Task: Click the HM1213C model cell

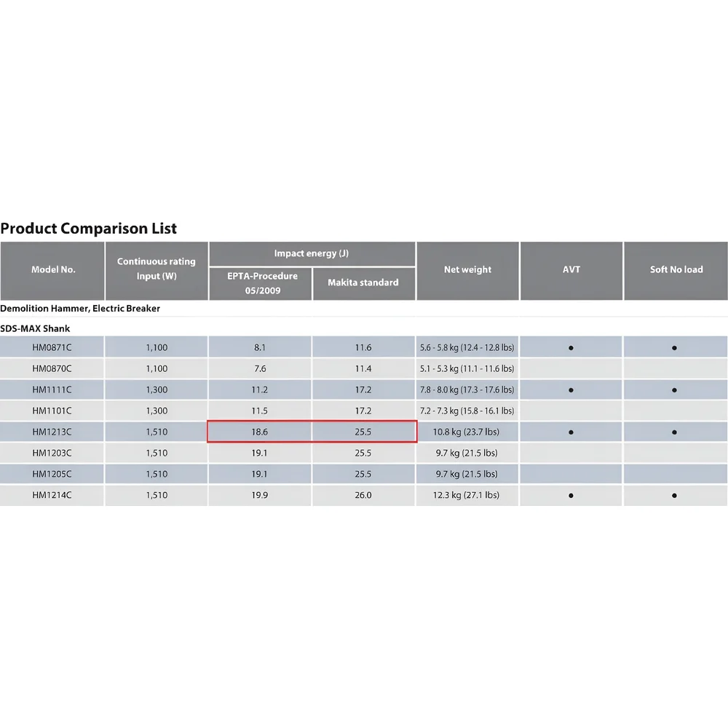Action: point(52,432)
